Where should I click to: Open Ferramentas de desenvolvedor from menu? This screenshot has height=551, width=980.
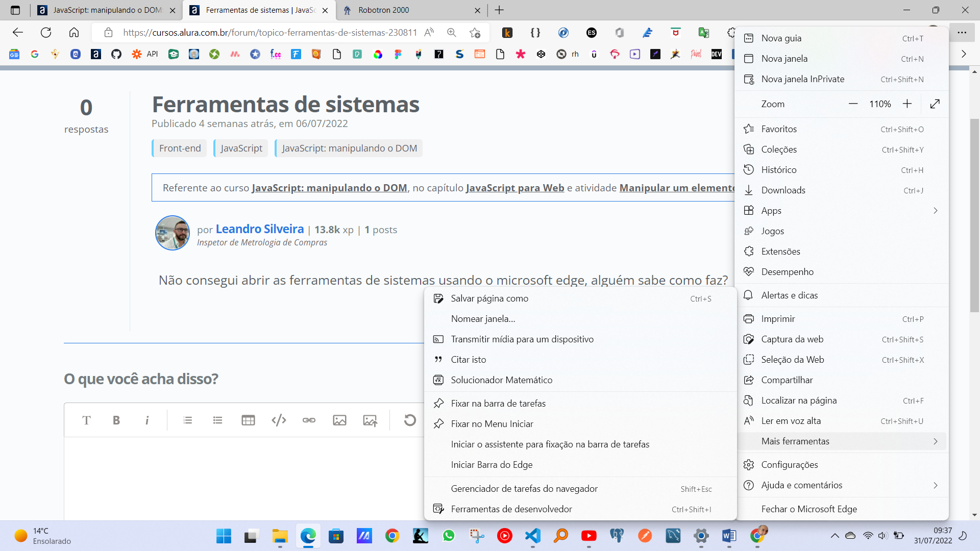tap(511, 508)
